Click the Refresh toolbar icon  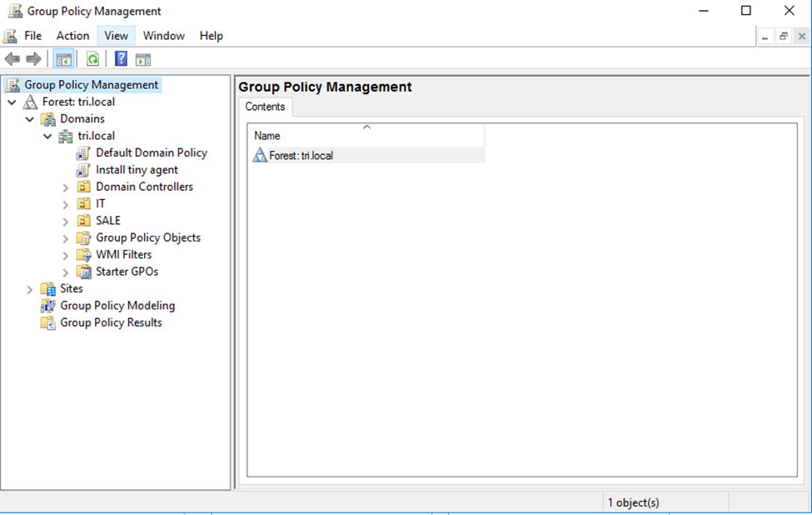pos(92,59)
